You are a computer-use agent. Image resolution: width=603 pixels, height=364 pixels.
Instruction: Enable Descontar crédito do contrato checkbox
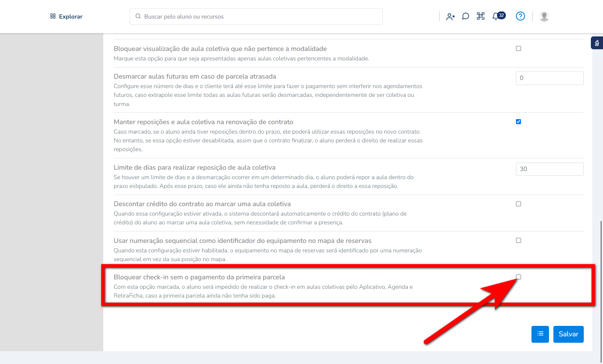click(518, 204)
